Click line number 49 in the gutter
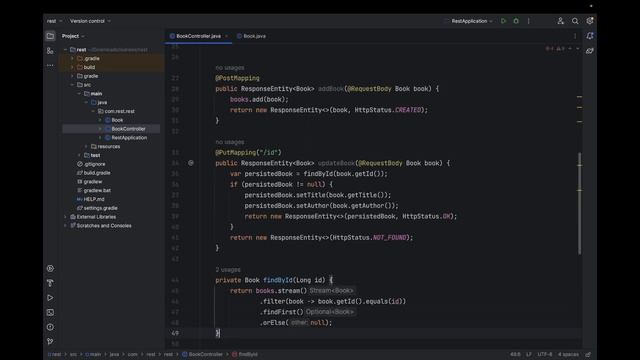 (175, 333)
